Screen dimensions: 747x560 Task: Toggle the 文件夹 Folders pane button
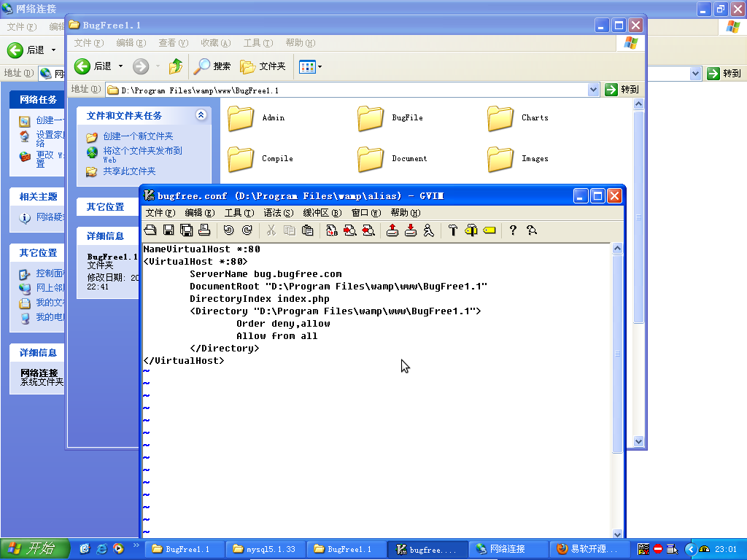click(263, 66)
